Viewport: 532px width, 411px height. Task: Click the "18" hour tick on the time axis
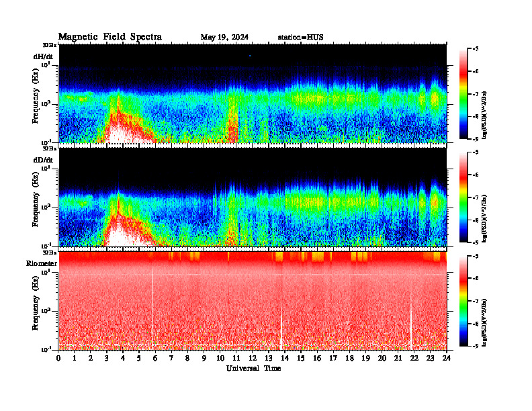coord(349,358)
